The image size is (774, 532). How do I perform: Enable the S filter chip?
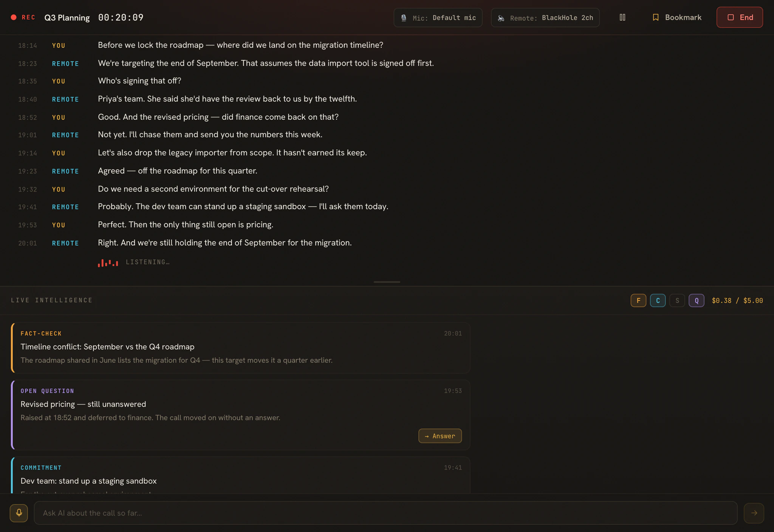[x=677, y=300]
